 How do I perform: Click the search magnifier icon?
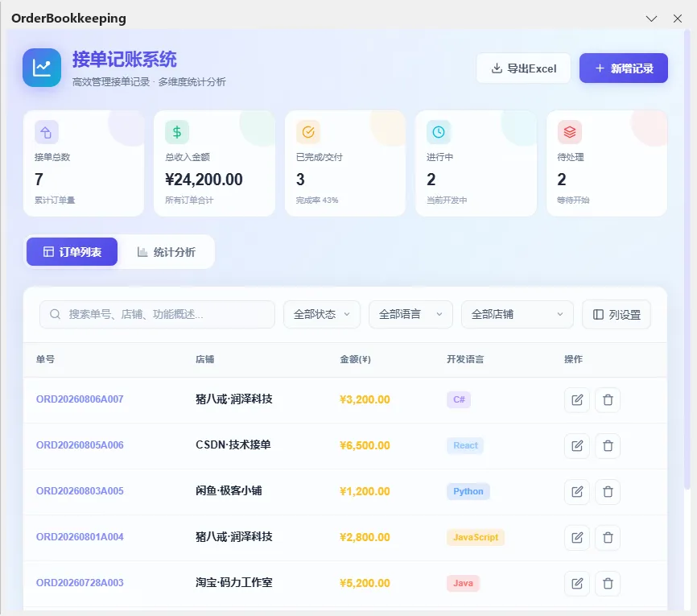[x=55, y=315]
